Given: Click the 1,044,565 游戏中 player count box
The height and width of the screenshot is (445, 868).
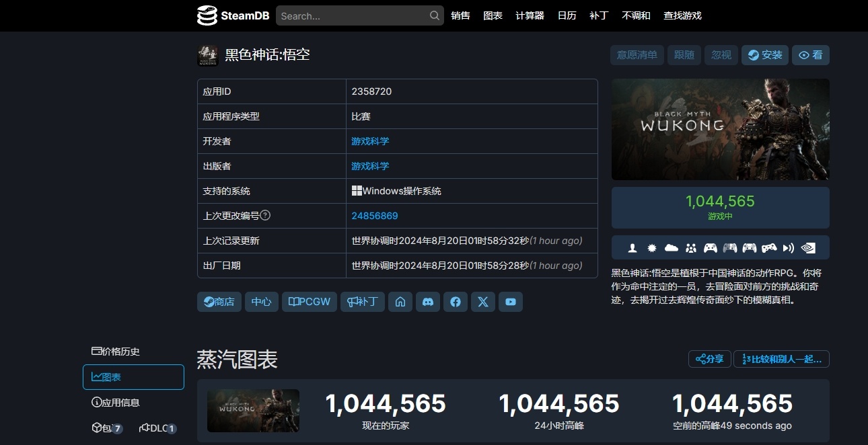Looking at the screenshot, I should coord(720,208).
